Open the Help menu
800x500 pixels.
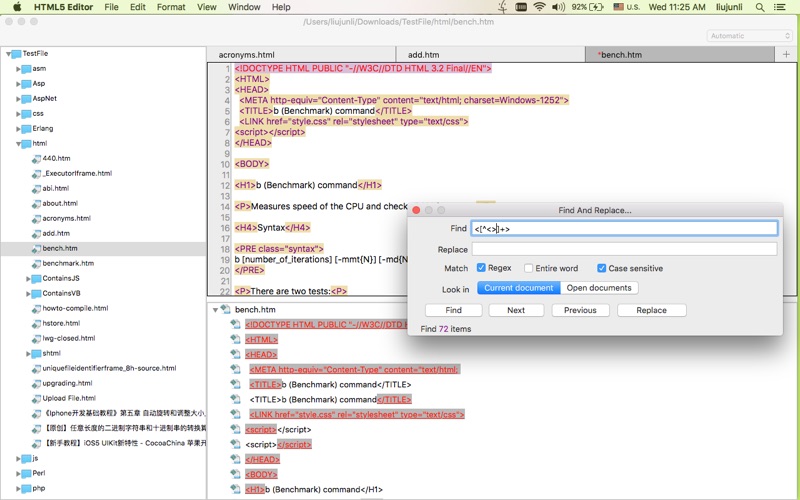pos(281,7)
